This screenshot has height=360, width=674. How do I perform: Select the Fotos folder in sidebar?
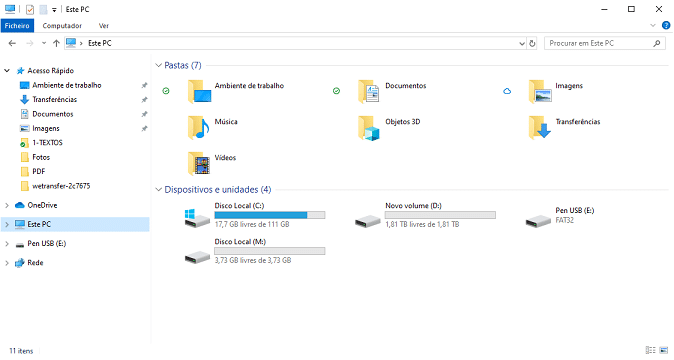[41, 157]
